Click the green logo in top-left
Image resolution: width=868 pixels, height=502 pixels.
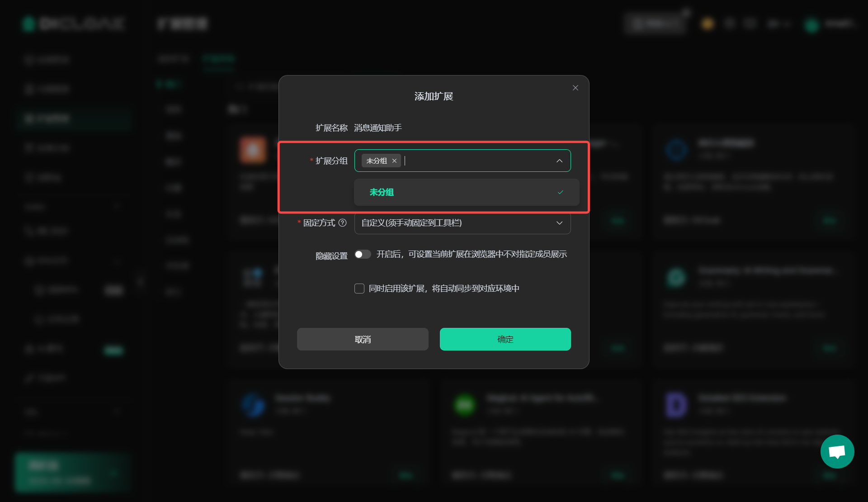click(28, 24)
